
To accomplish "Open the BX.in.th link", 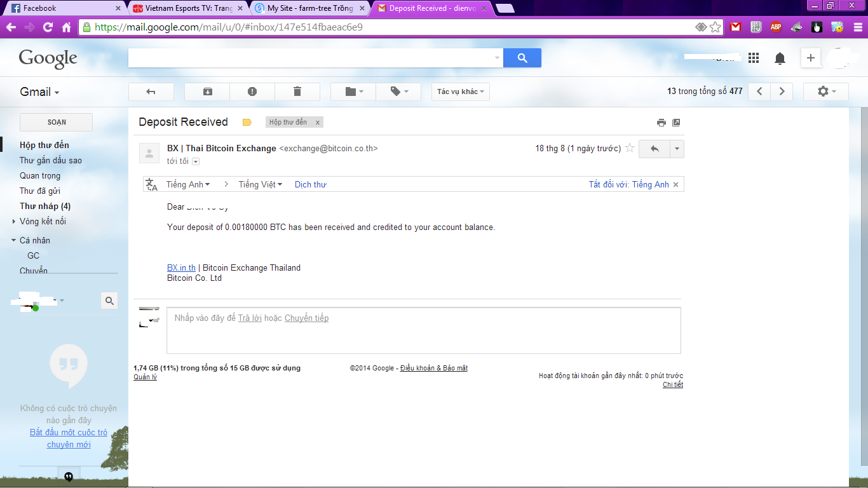I will point(181,268).
